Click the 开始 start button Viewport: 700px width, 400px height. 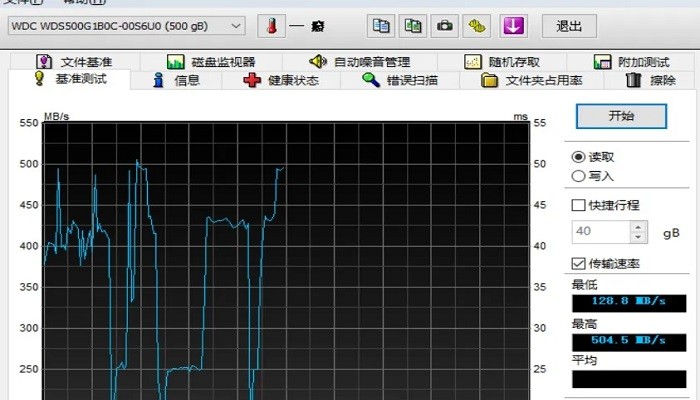click(621, 116)
